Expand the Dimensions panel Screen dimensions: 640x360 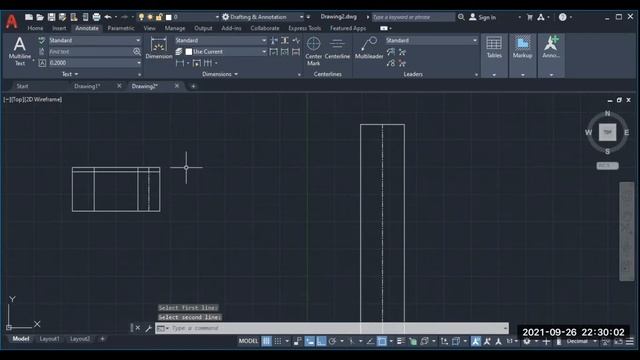point(220,74)
